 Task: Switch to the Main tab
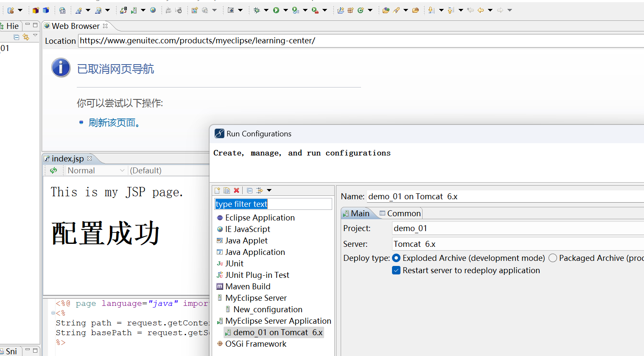356,213
